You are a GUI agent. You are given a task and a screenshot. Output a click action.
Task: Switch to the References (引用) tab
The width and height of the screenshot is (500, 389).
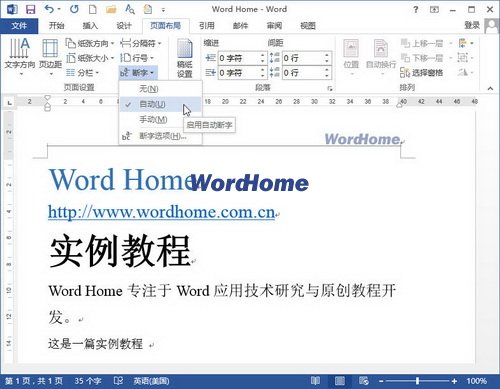pyautogui.click(x=207, y=26)
